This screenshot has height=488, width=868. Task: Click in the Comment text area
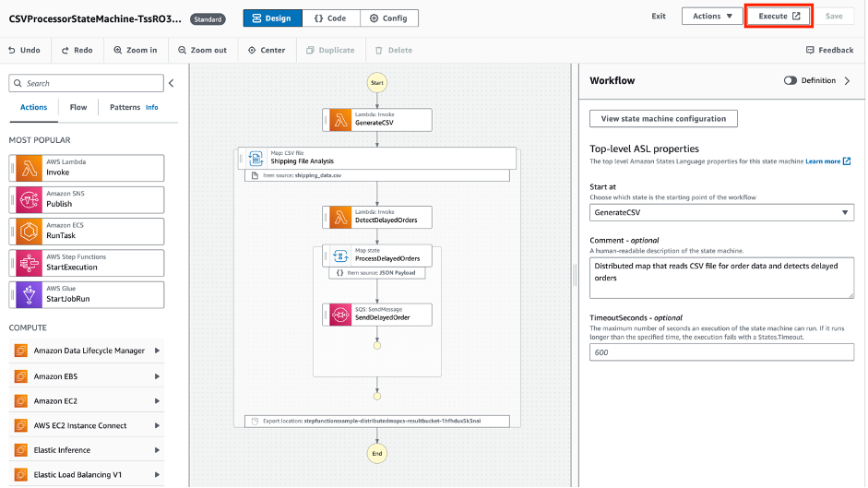click(721, 278)
